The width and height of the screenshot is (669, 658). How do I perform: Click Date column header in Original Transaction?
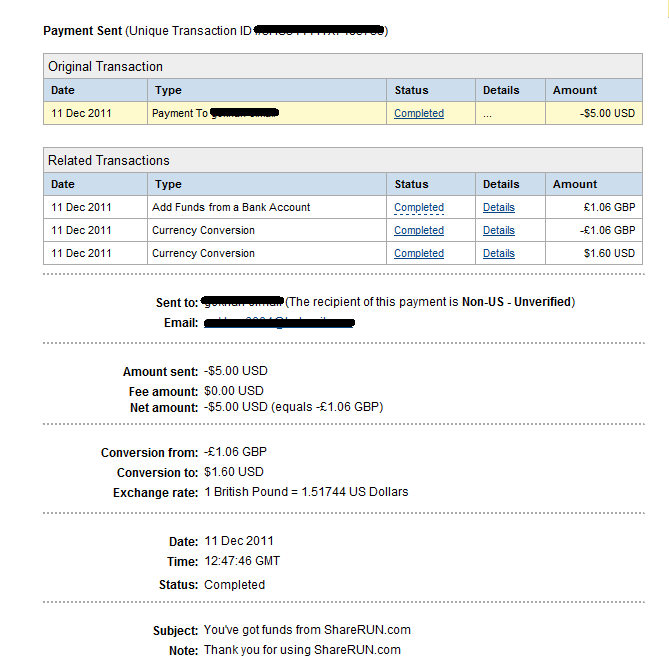click(63, 90)
